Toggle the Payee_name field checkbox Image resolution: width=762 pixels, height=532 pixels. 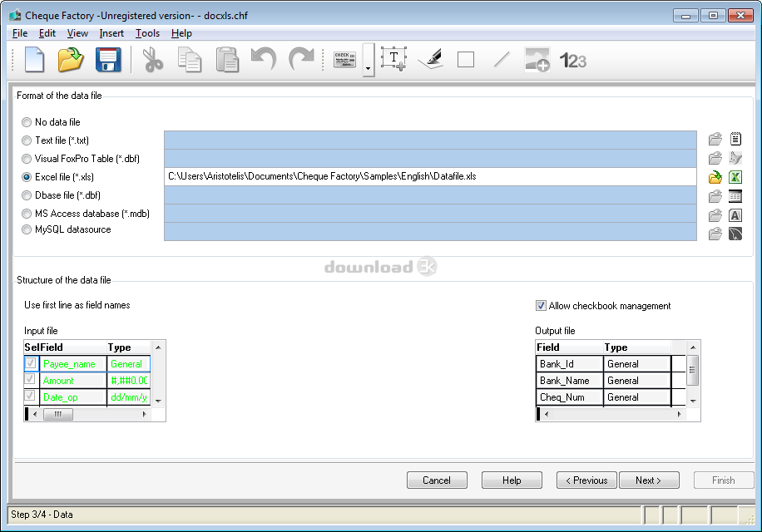tap(31, 363)
